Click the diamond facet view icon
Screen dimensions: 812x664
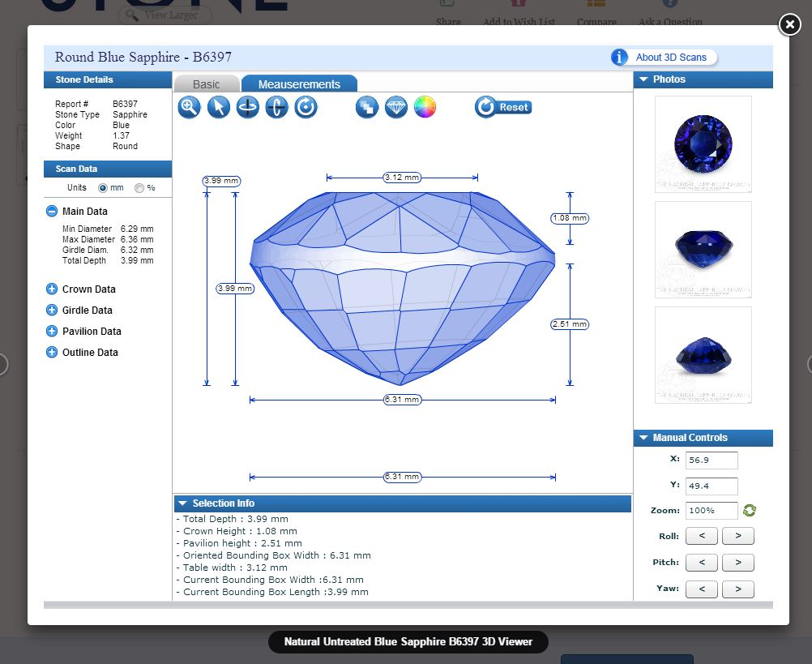396,107
